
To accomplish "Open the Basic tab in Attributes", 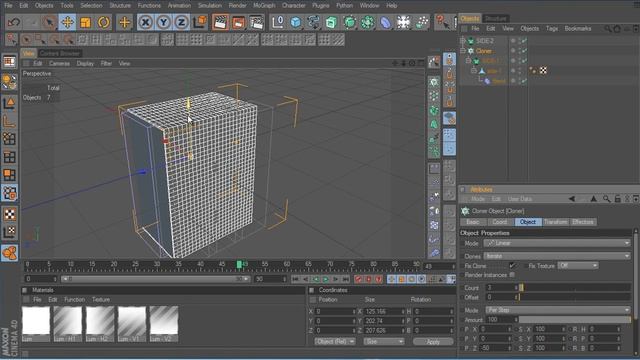I will [473, 222].
